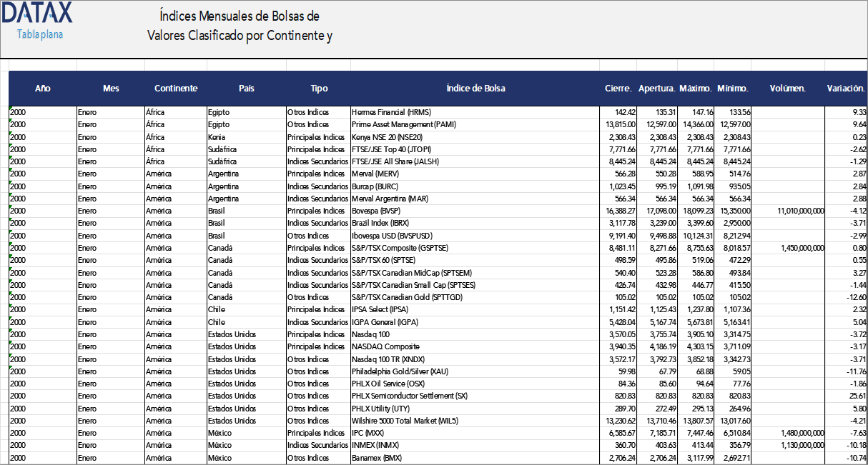Click the Cierre column header
This screenshot has height=465, width=868.
click(x=616, y=89)
